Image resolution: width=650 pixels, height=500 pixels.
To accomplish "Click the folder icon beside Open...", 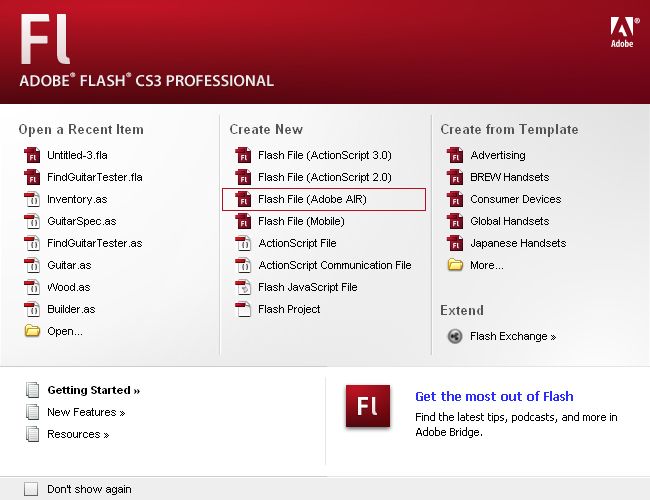I will 32,331.
